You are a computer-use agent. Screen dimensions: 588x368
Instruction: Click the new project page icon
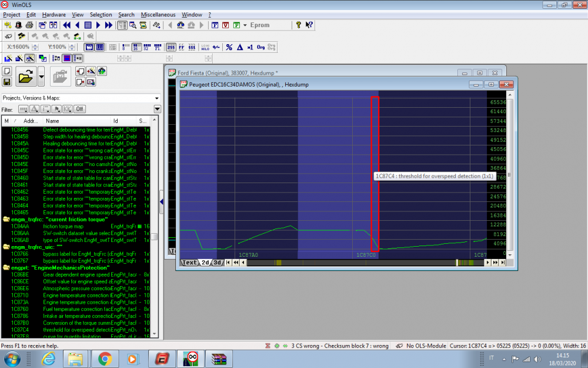pos(6,71)
